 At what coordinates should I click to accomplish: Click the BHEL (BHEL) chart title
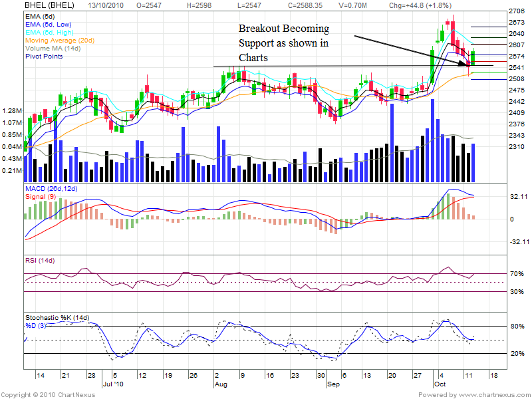[x=46, y=5]
